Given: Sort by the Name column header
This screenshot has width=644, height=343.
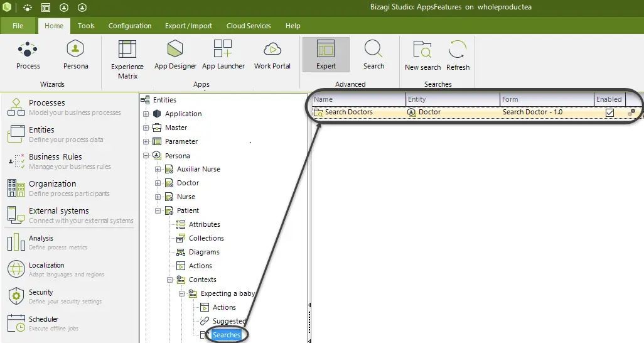Looking at the screenshot, I should (358, 99).
